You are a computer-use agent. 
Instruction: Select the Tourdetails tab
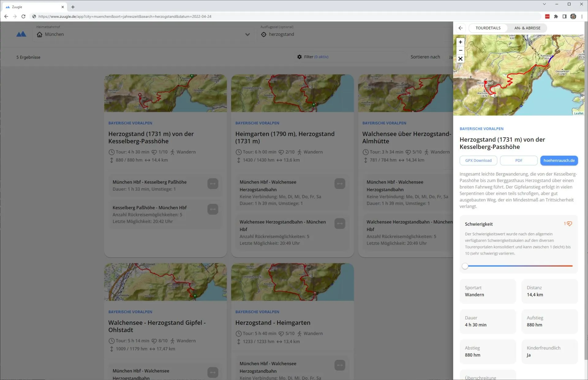click(x=488, y=28)
